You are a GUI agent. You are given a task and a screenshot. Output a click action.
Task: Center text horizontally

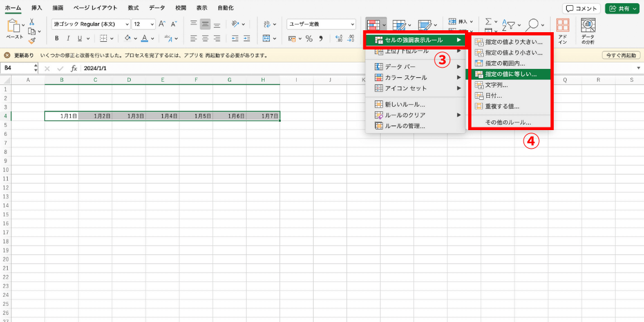[x=205, y=39]
